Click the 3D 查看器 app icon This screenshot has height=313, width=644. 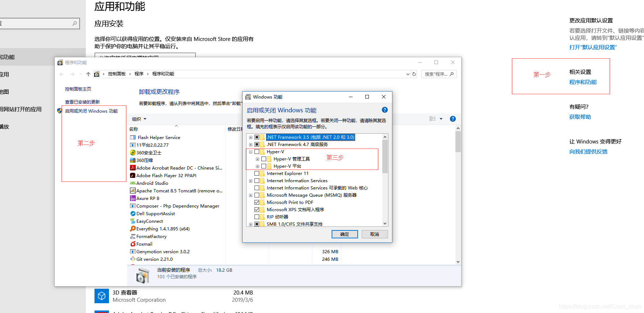tap(102, 296)
